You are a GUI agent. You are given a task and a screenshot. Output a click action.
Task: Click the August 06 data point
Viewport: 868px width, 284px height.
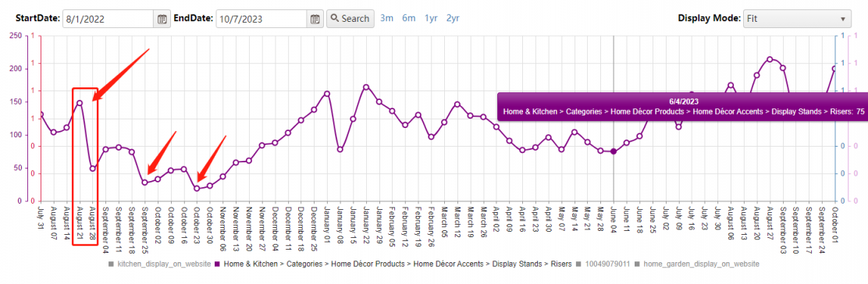click(x=730, y=85)
